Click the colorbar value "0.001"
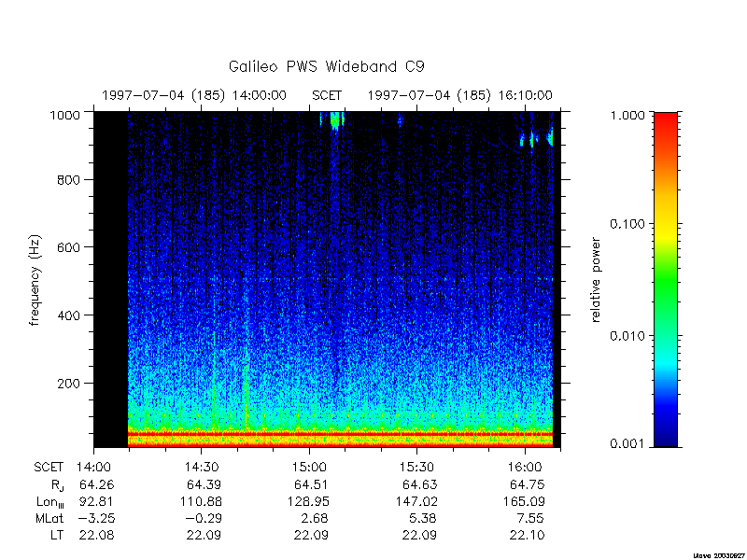 628,444
